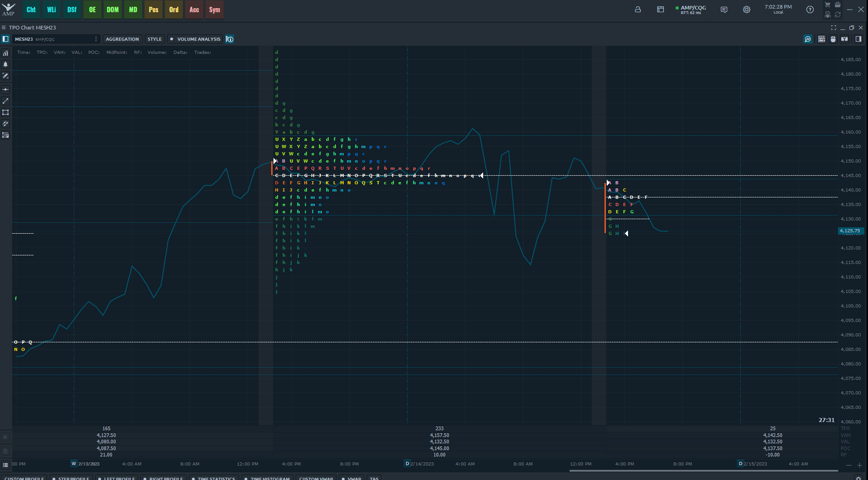Viewport: 868px width, 480px height.
Task: Open the help question mark icon
Action: click(x=810, y=10)
